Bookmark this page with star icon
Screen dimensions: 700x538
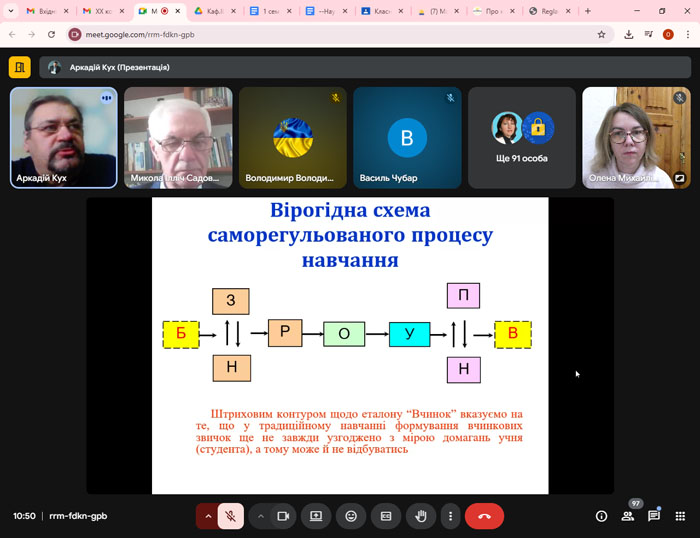tap(601, 34)
